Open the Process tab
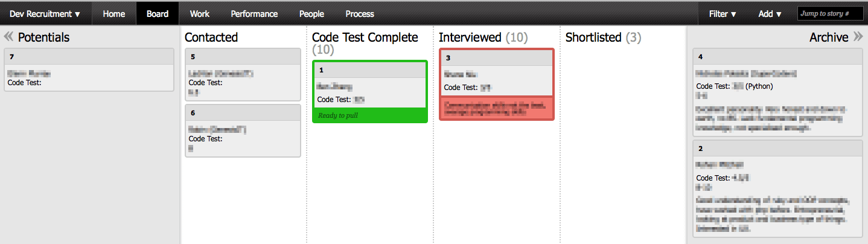 click(360, 13)
